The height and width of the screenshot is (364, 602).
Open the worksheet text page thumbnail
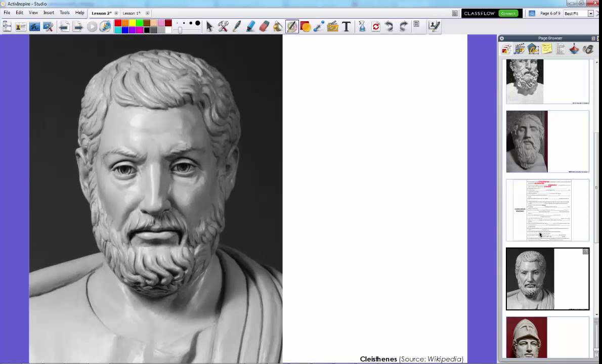547,210
